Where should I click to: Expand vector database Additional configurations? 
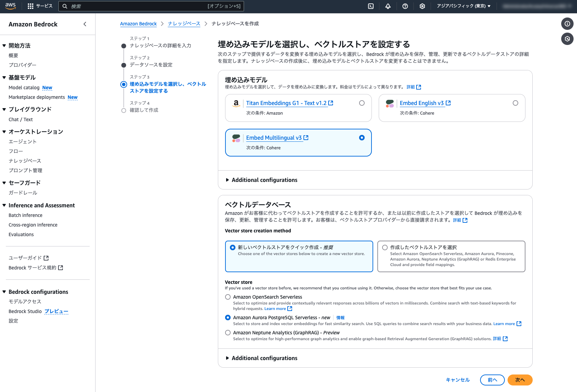pos(261,358)
